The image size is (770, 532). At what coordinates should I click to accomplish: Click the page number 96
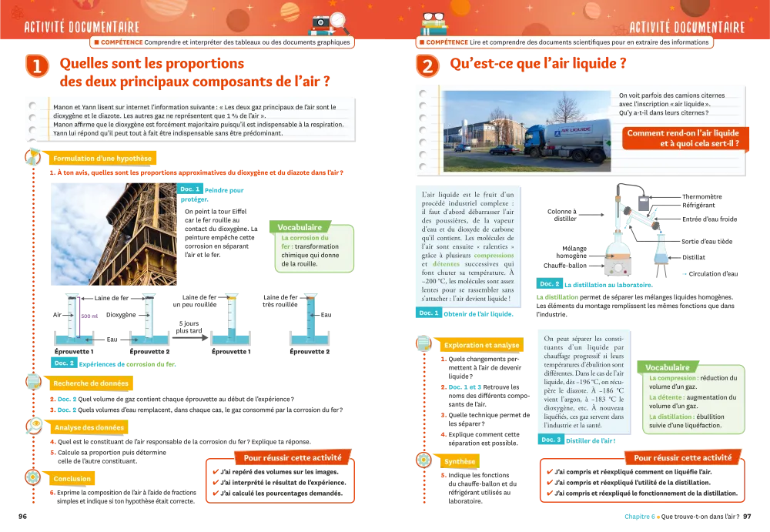pyautogui.click(x=22, y=517)
